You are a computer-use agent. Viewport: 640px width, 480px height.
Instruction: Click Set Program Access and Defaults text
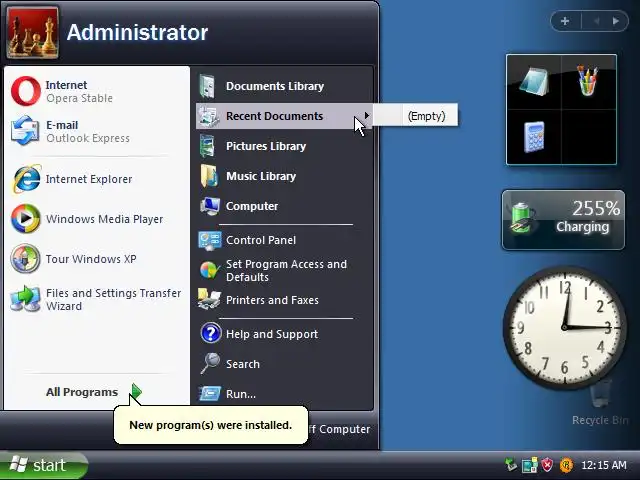pyautogui.click(x=287, y=271)
